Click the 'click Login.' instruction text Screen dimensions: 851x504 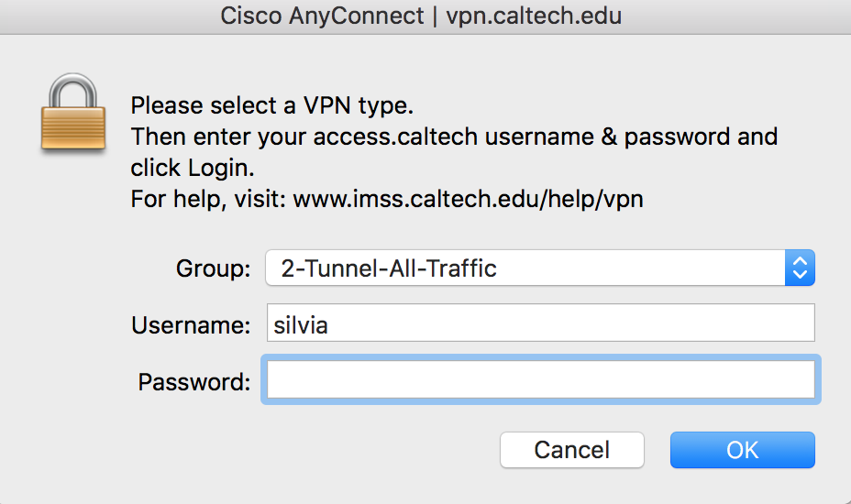click(192, 168)
